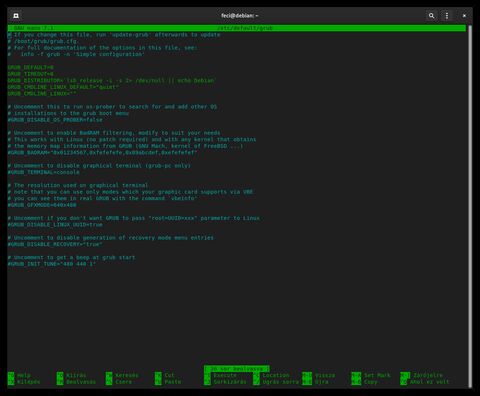Click the Location shortcut in nano's footer
Screen dimensions: 480x396
point(271,375)
